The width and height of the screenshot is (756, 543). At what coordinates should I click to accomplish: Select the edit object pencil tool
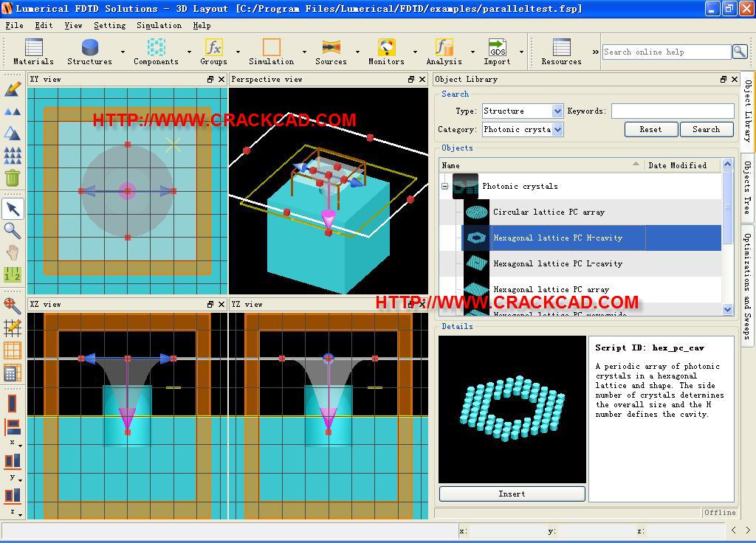click(13, 89)
